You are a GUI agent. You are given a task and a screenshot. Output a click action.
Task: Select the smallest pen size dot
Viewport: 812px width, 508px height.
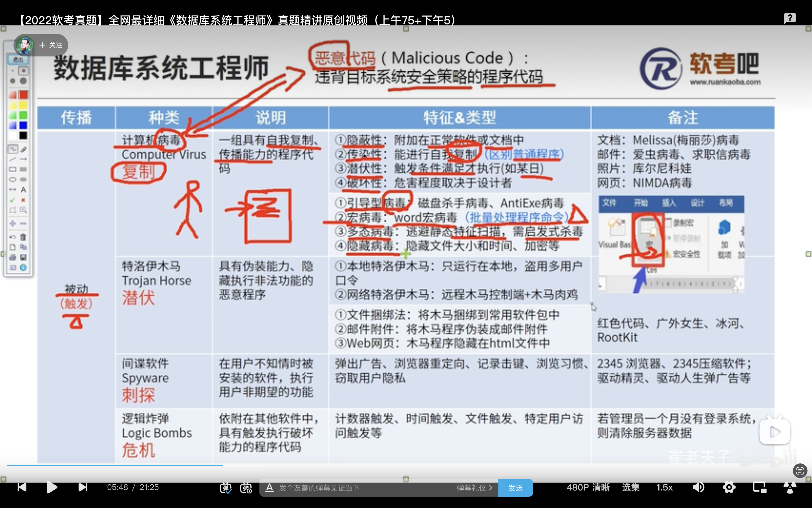[13, 71]
